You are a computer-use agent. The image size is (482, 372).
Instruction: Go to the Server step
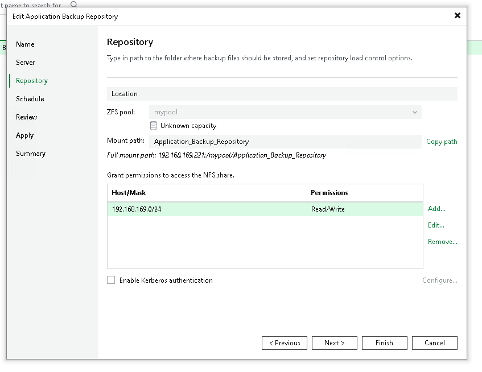click(x=25, y=62)
